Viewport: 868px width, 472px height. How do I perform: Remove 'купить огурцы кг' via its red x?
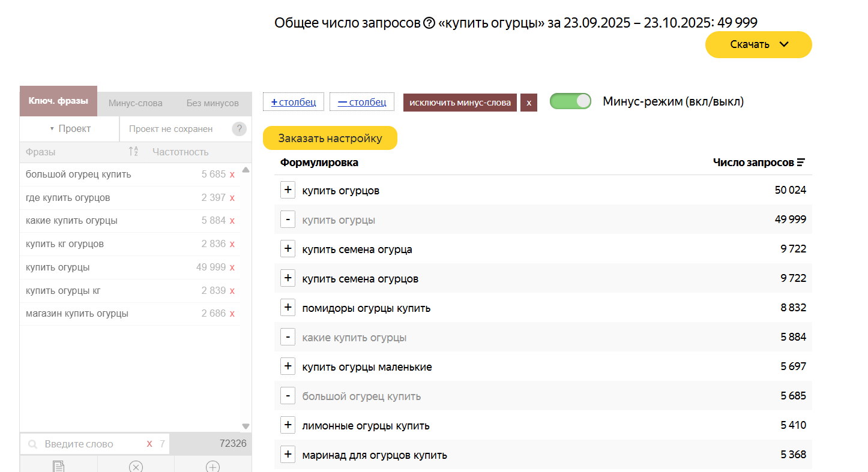pos(232,291)
